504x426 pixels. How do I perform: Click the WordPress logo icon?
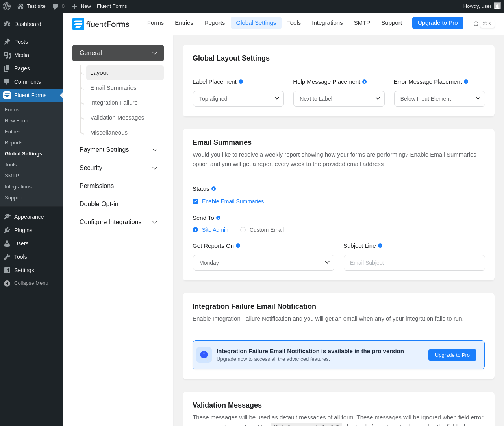tap(7, 6)
